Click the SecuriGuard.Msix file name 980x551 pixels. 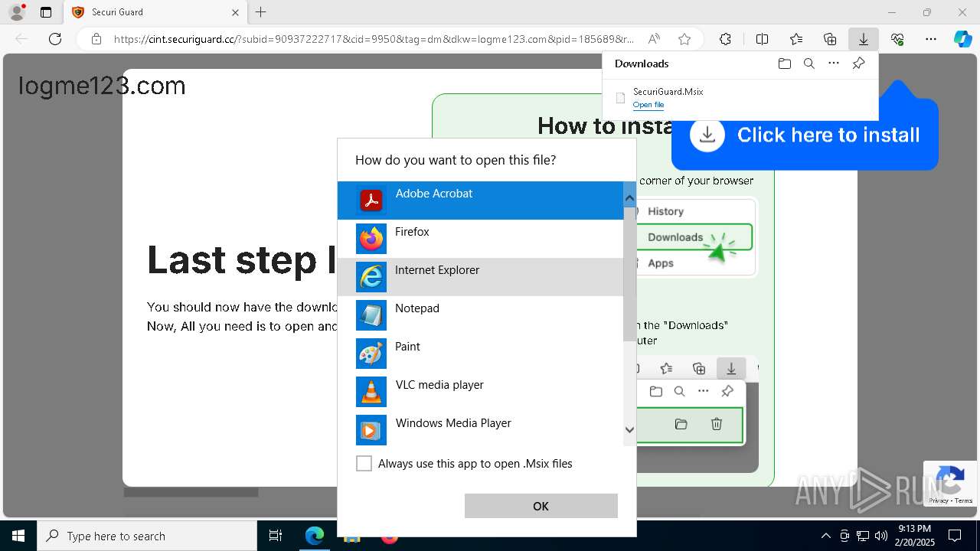pos(668,92)
